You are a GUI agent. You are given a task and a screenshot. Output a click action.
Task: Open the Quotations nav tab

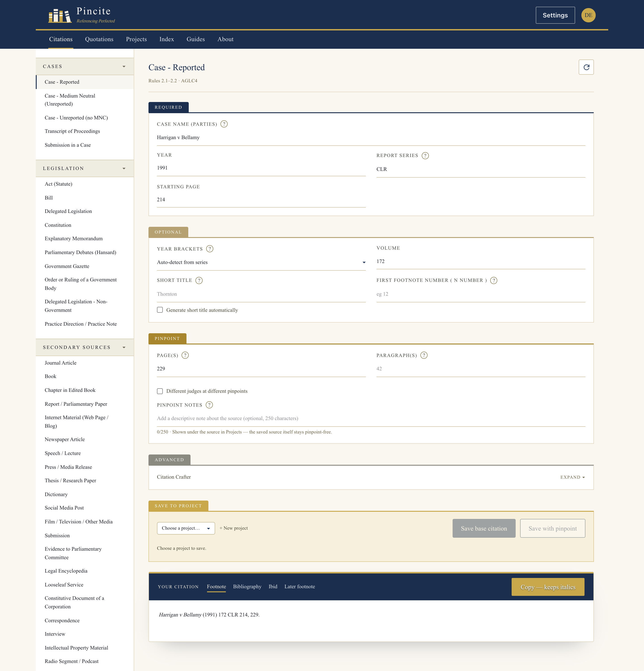tap(99, 39)
